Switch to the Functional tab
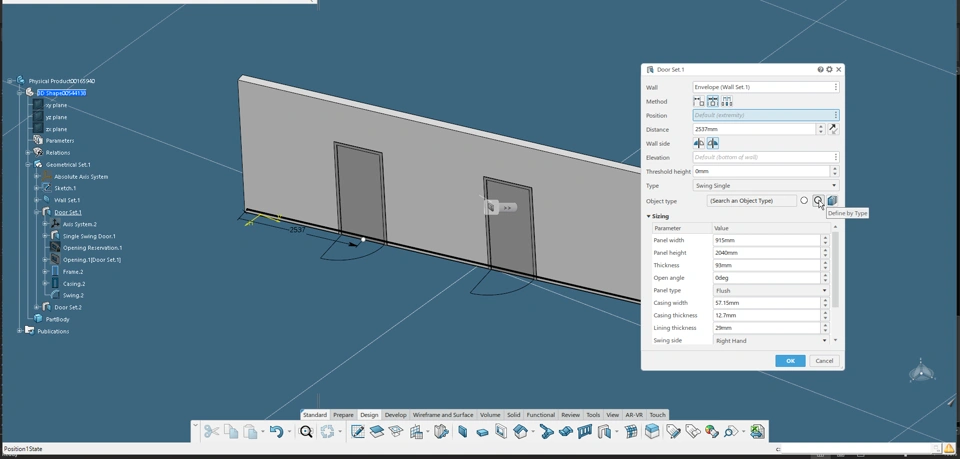This screenshot has width=960, height=459. tap(541, 415)
